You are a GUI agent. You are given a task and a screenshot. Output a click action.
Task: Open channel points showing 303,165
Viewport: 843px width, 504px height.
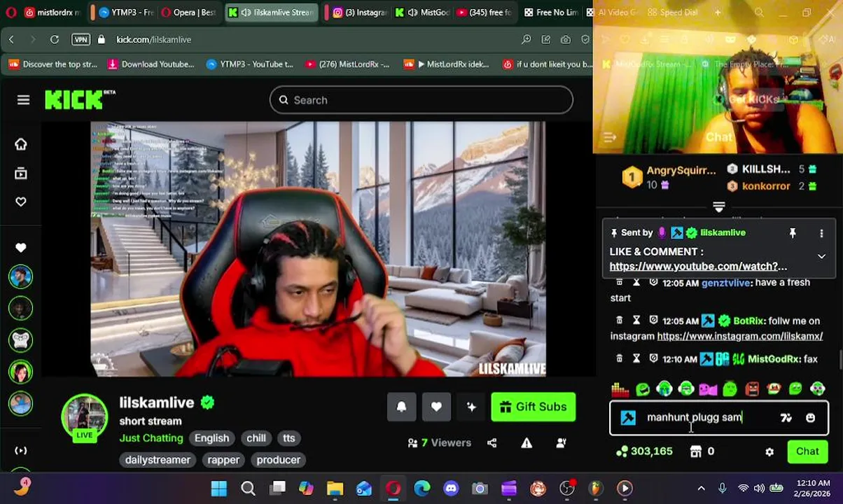tap(644, 451)
